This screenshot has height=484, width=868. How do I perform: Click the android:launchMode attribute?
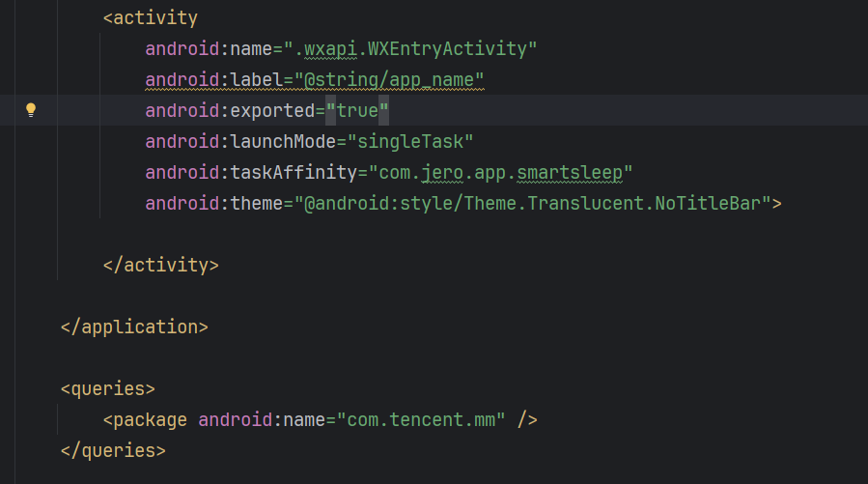click(240, 142)
